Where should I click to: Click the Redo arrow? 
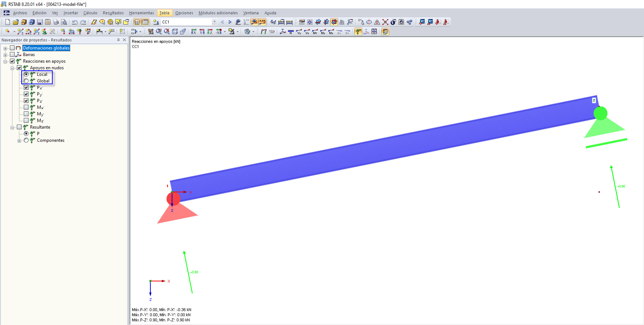pyautogui.click(x=83, y=22)
